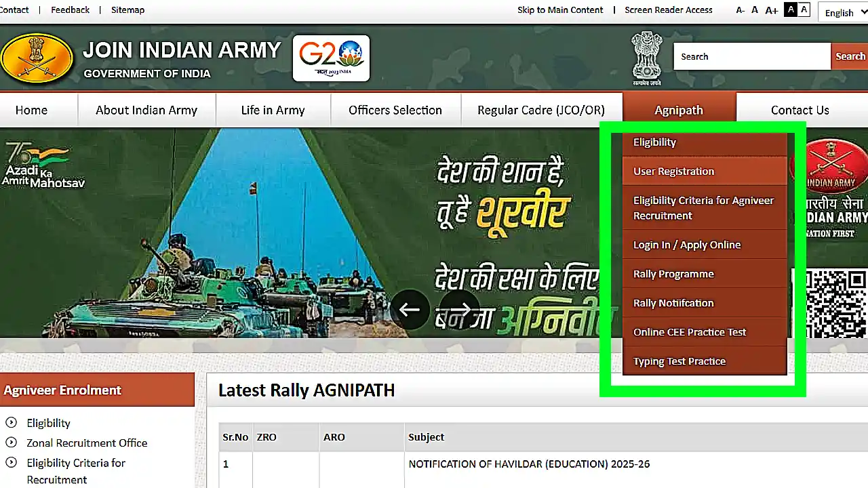Decrease font size with A- button
The width and height of the screenshot is (868, 488).
[x=741, y=10]
